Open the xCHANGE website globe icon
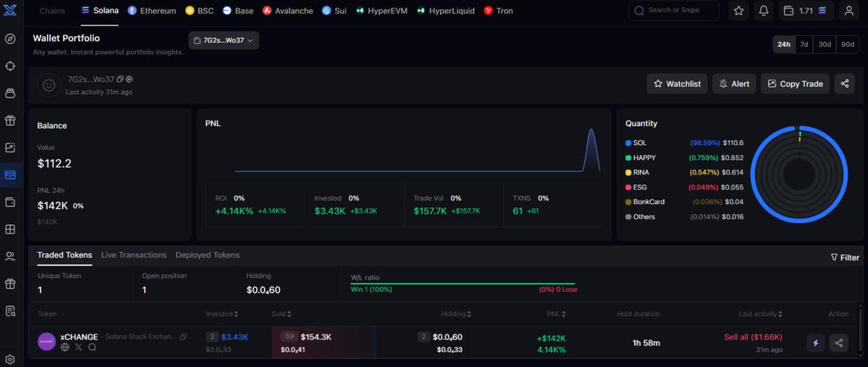This screenshot has height=367, width=868. 66,347
